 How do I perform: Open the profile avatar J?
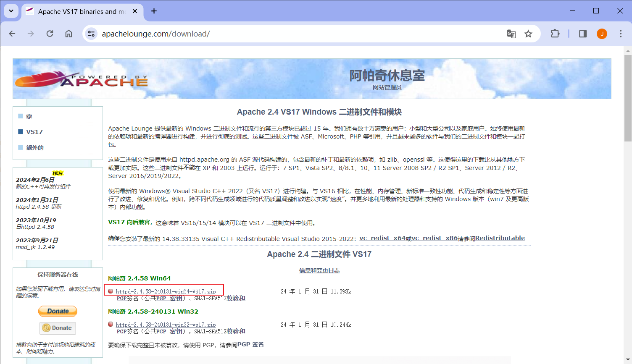[x=602, y=34]
